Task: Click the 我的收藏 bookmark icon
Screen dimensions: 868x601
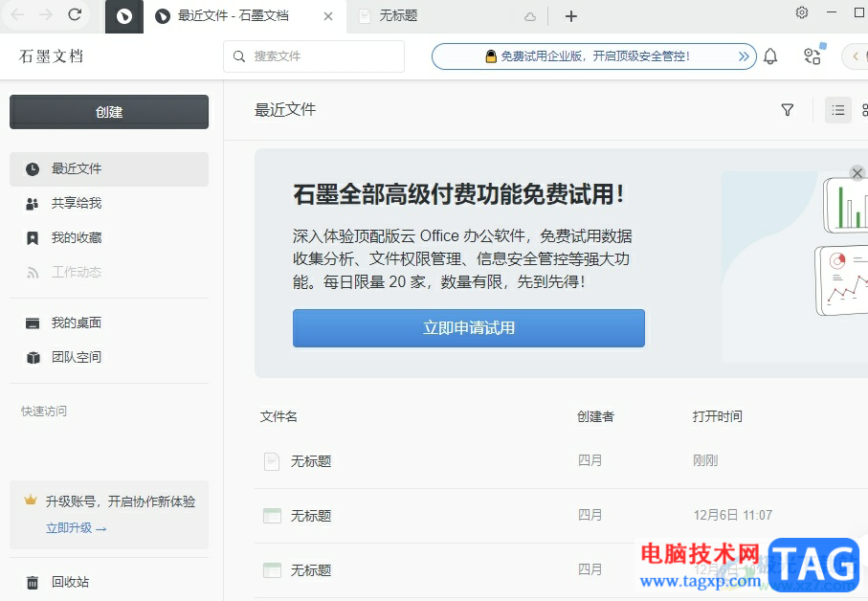Action: [33, 238]
